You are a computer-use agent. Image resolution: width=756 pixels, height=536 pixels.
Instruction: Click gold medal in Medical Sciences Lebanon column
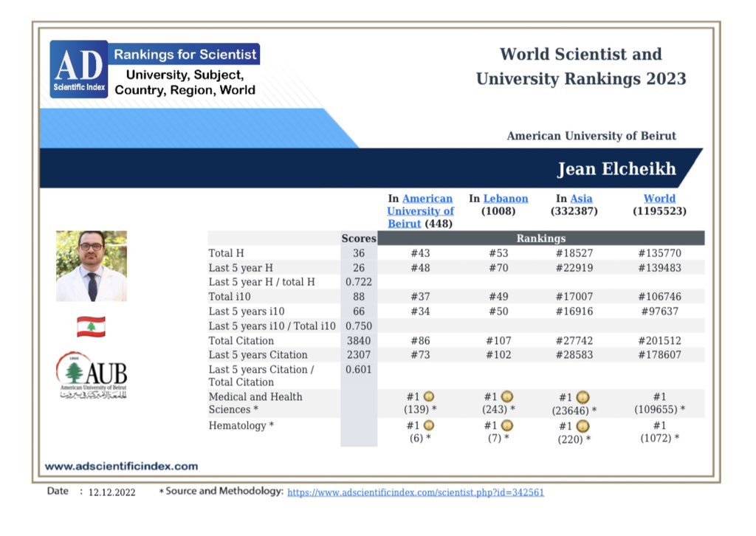tap(506, 396)
